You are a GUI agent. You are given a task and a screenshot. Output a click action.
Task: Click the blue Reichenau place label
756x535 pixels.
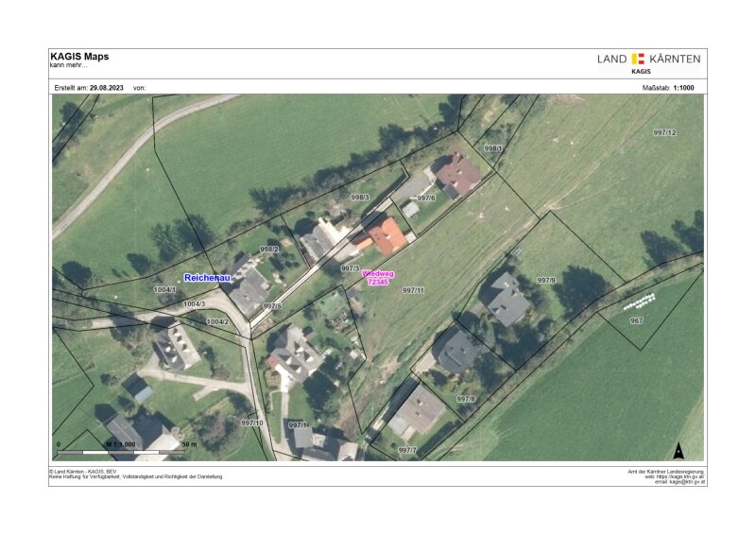pyautogui.click(x=208, y=278)
